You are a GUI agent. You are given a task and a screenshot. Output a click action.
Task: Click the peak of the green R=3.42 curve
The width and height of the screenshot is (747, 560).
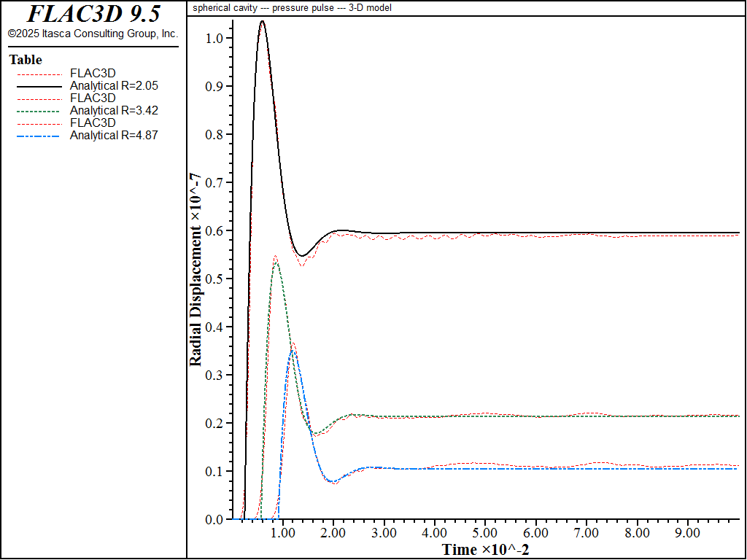tap(276, 261)
